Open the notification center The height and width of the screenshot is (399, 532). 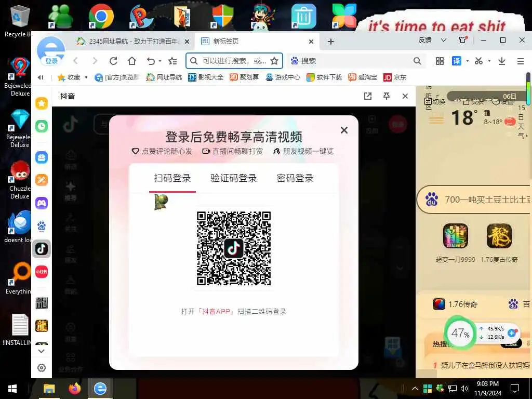click(515, 389)
